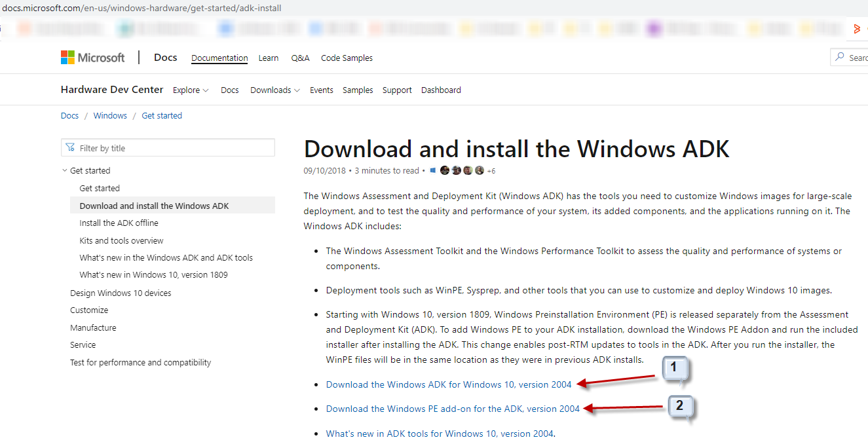The image size is (868, 444).
Task: Click the Docs breadcrumb link
Action: tap(69, 116)
